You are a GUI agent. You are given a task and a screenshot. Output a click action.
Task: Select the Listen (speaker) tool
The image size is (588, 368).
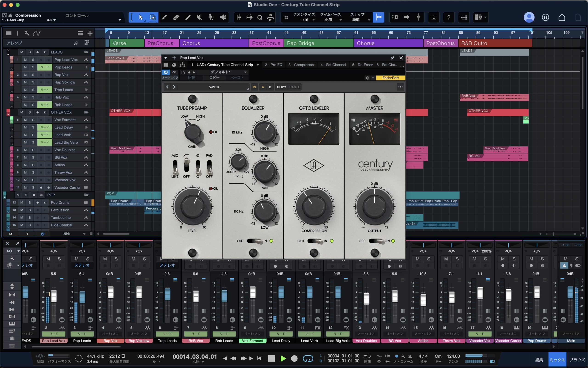tap(223, 17)
